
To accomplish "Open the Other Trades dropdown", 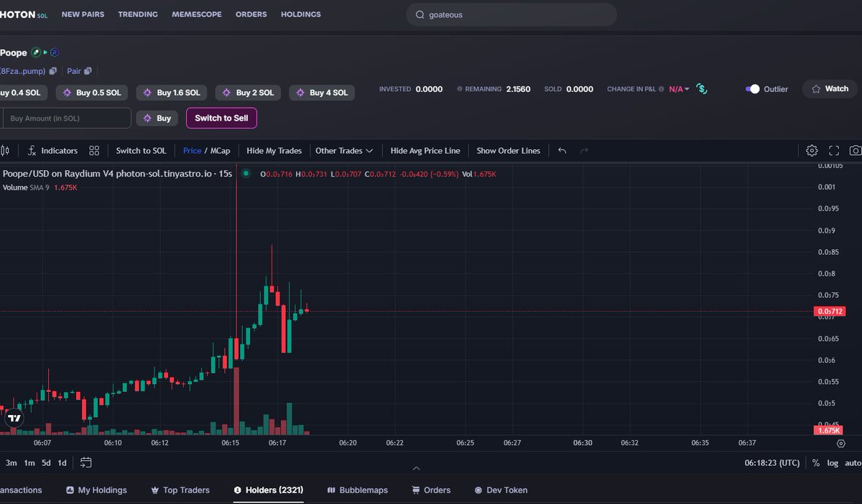I will coord(344,151).
